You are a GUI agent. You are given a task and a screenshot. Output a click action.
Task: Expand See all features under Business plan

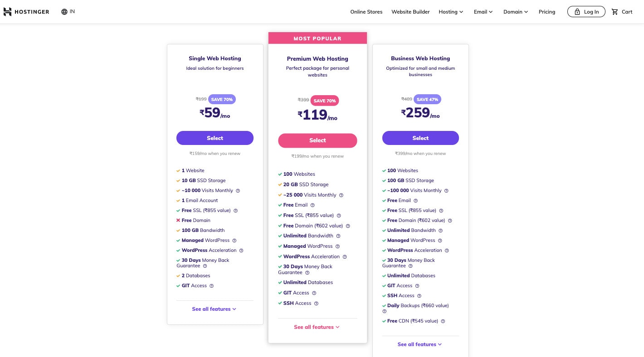(x=420, y=344)
